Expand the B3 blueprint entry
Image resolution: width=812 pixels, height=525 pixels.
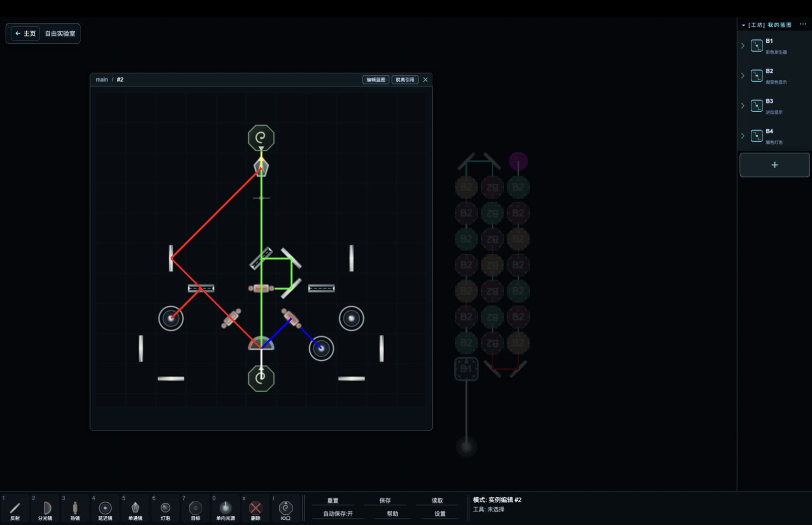[x=742, y=106]
